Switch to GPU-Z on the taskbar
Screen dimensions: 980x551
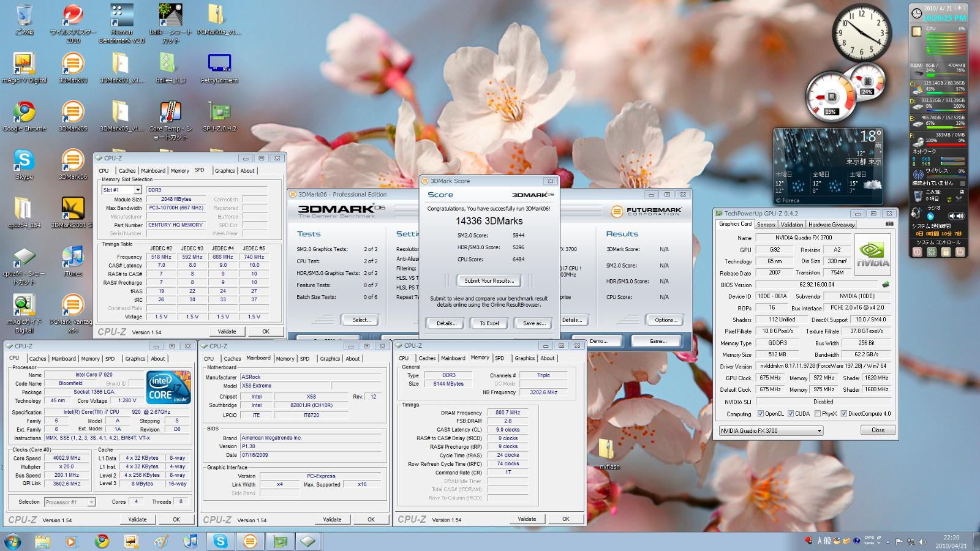pyautogui.click(x=280, y=541)
